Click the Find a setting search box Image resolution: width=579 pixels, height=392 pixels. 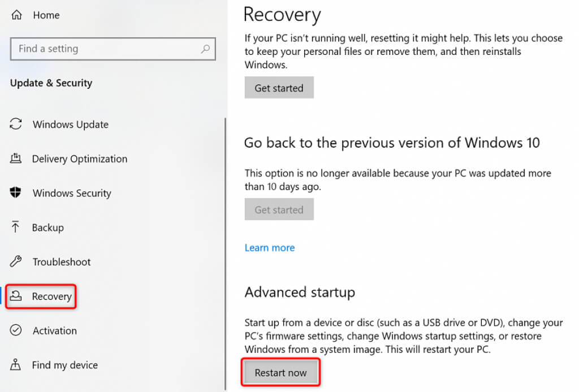[x=107, y=49]
